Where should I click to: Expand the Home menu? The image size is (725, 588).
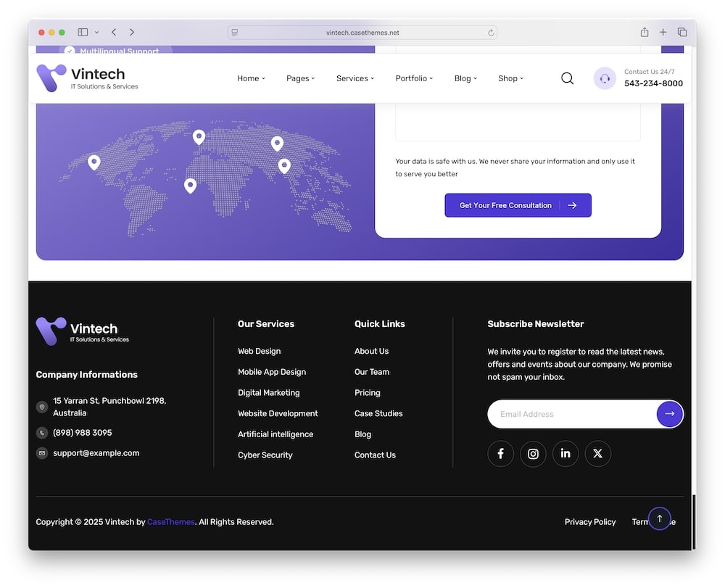251,78
